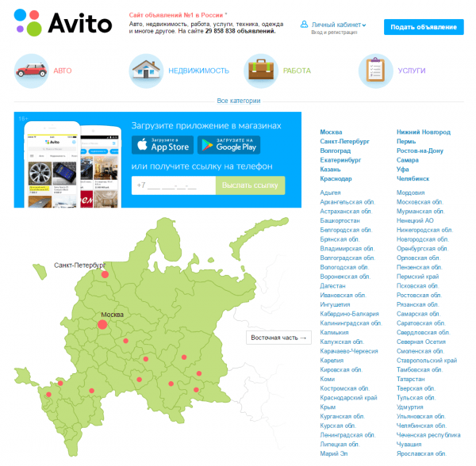Select region Ненецкий АО

click(415, 221)
